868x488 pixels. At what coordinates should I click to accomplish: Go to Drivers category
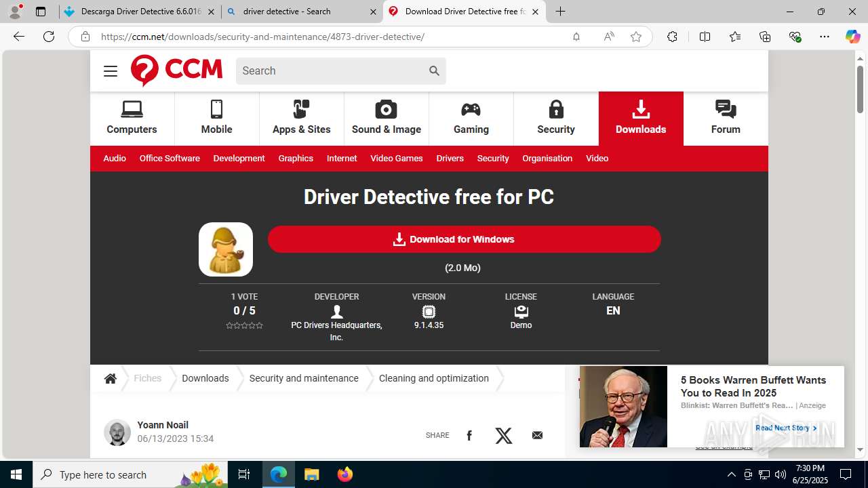point(450,158)
